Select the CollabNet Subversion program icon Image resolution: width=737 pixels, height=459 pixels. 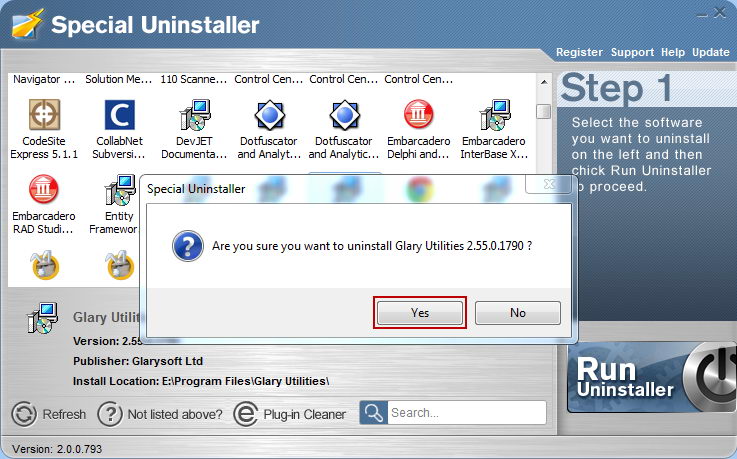[x=119, y=115]
